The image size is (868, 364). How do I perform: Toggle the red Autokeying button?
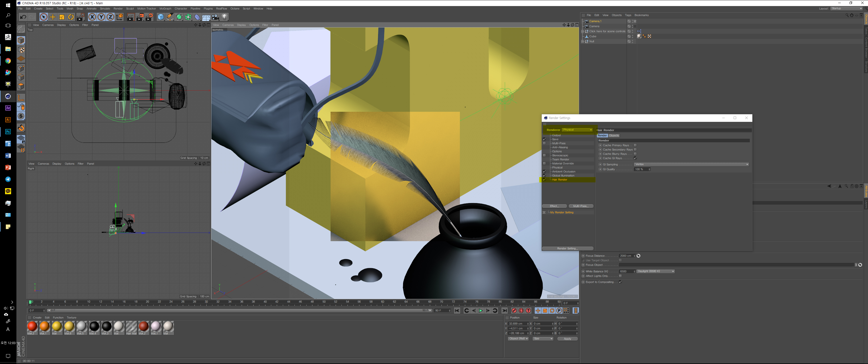[521, 311]
